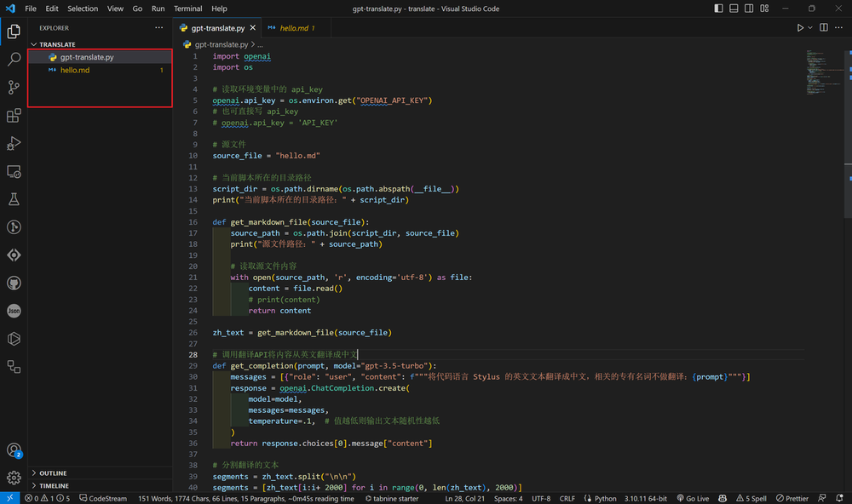
Task: Expand the Outline section
Action: click(53, 473)
